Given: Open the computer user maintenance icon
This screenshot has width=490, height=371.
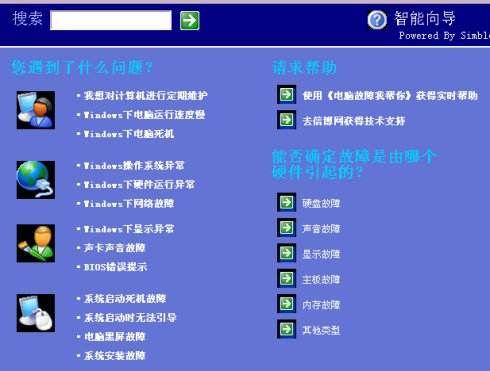Looking at the screenshot, I should (x=36, y=110).
